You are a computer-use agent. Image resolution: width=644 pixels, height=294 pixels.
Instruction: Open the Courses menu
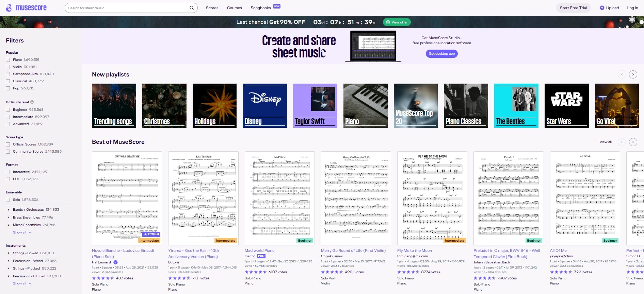(x=235, y=8)
